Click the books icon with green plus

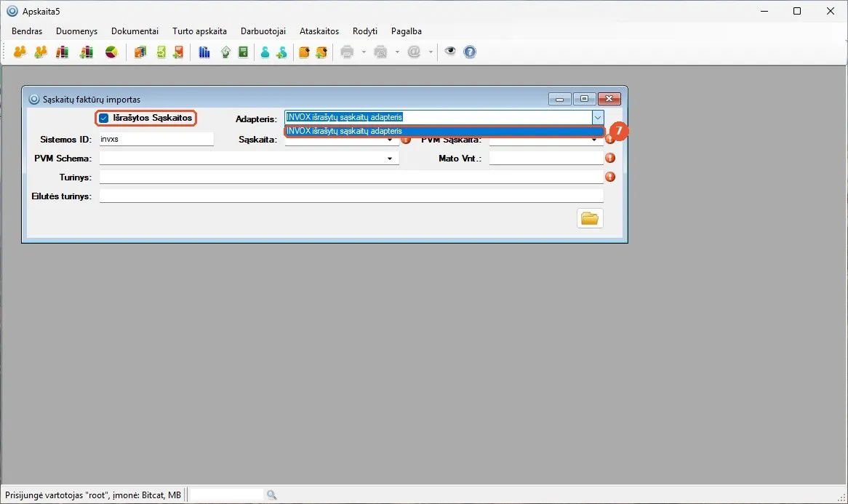pos(87,52)
